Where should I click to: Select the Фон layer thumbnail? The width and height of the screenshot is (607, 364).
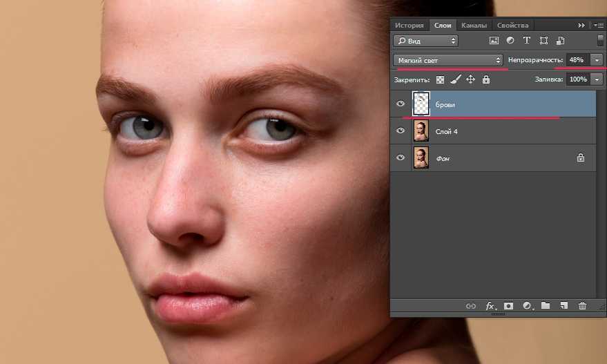(x=421, y=157)
